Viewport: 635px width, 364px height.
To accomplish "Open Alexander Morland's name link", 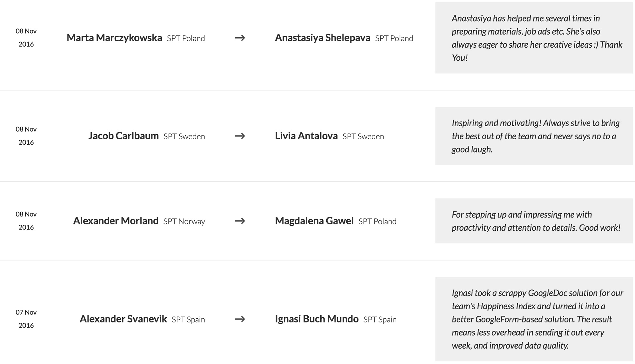I will click(x=116, y=221).
